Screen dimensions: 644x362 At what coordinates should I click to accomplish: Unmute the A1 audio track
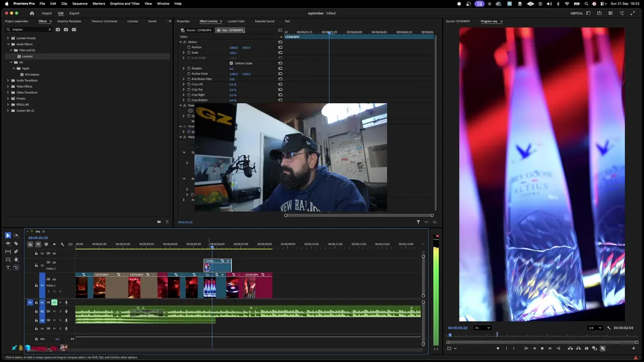pos(54,302)
